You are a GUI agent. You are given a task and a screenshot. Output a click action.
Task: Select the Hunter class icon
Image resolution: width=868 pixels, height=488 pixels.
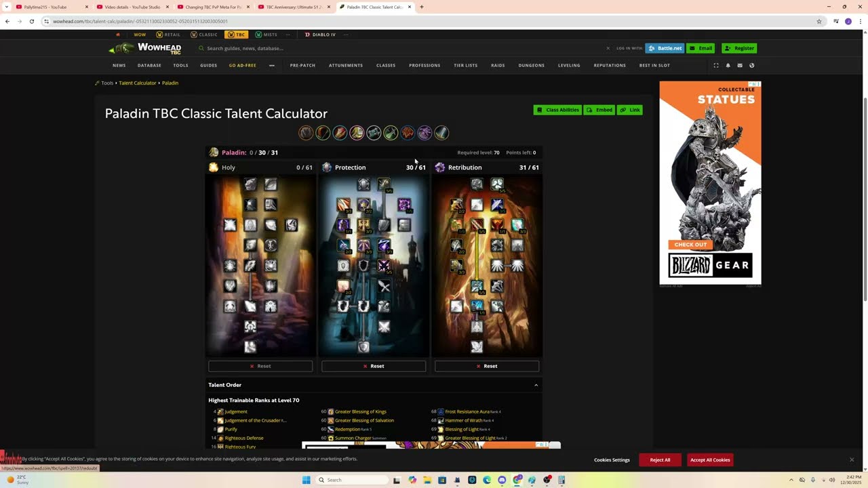point(323,133)
